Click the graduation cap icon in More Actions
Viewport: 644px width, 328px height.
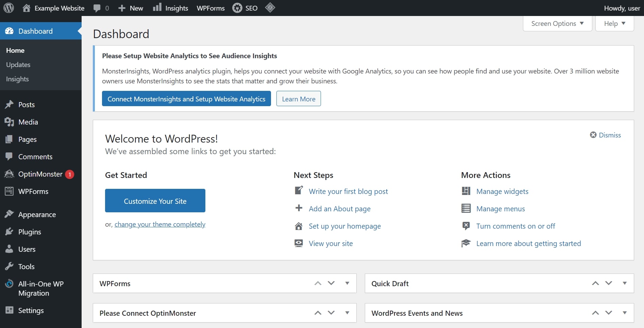(x=466, y=243)
